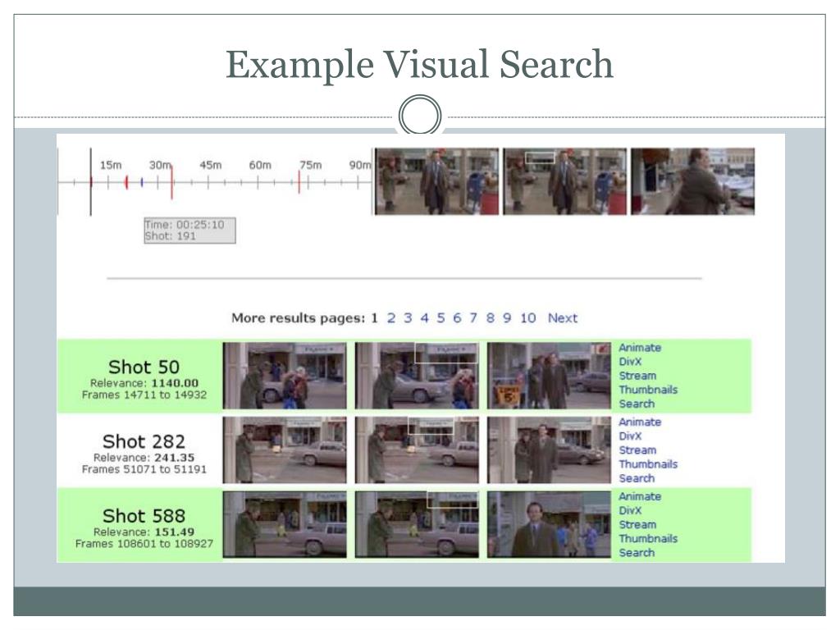Select first Shot 588 thumbnail
Screen dimensions: 840x630
(x=285, y=524)
